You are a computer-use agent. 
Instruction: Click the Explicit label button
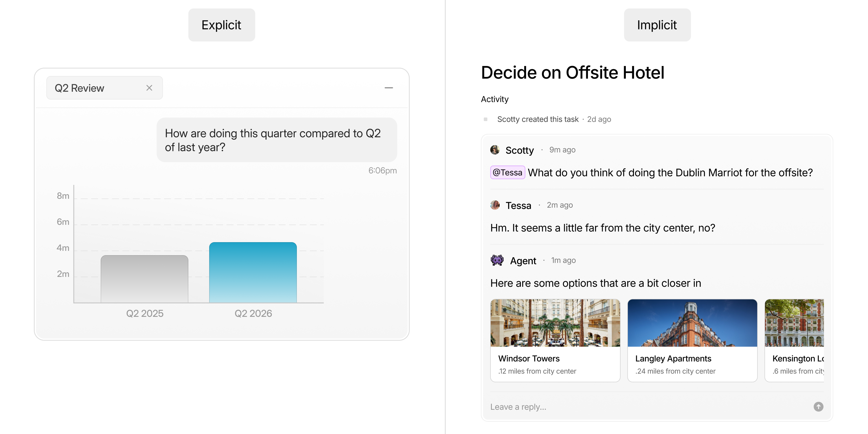[x=221, y=25]
